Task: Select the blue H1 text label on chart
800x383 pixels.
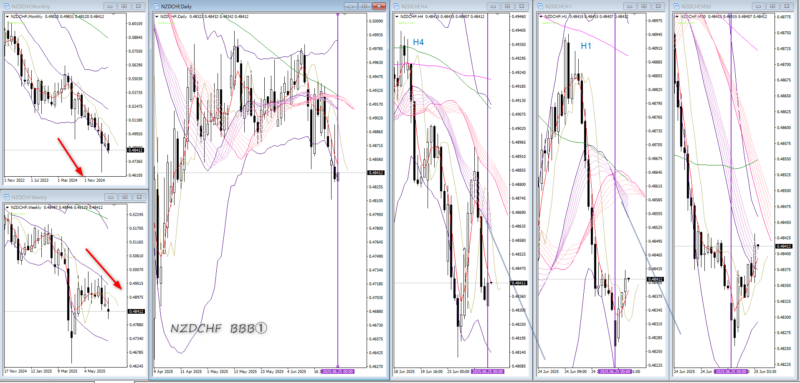Action: pos(586,46)
